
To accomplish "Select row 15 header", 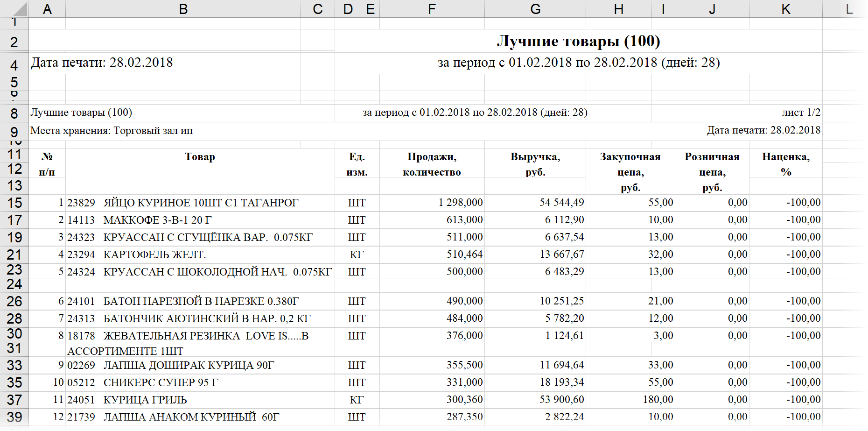I will tap(14, 203).
